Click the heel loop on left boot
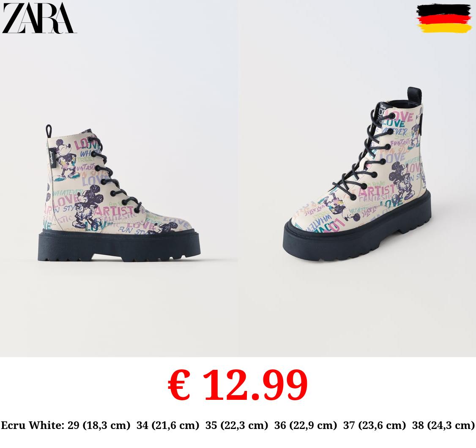Image resolution: width=476 pixels, height=448 pixels. click(x=49, y=131)
